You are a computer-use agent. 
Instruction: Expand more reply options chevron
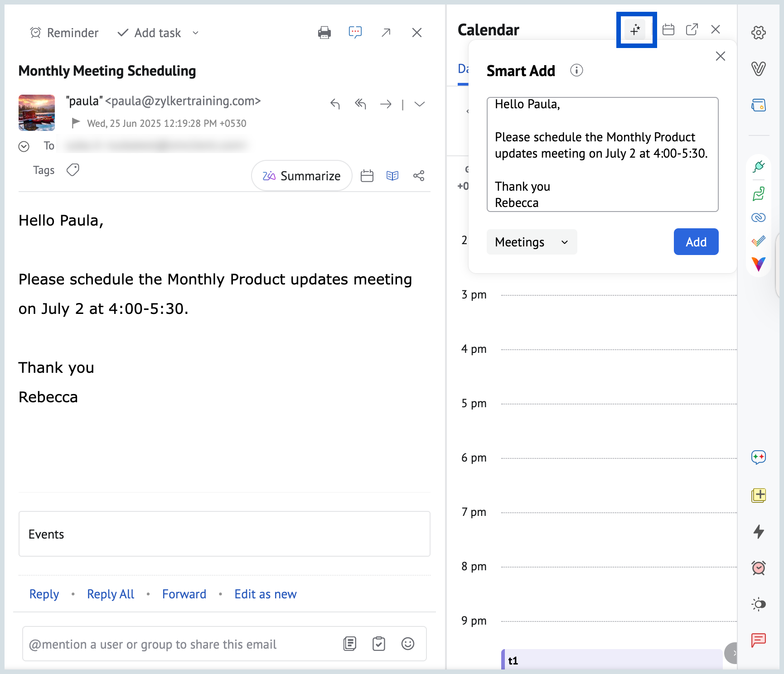pyautogui.click(x=420, y=104)
